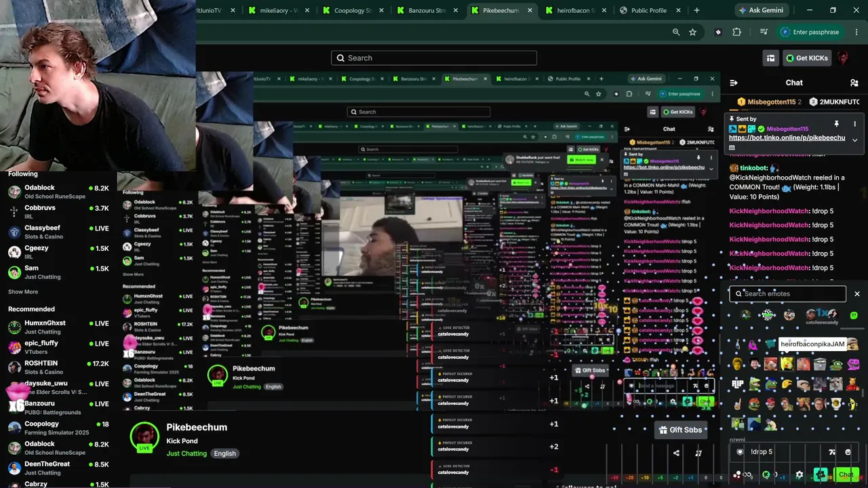868x488 pixels.
Task: Open chat settings gear icon
Action: pyautogui.click(x=800, y=474)
